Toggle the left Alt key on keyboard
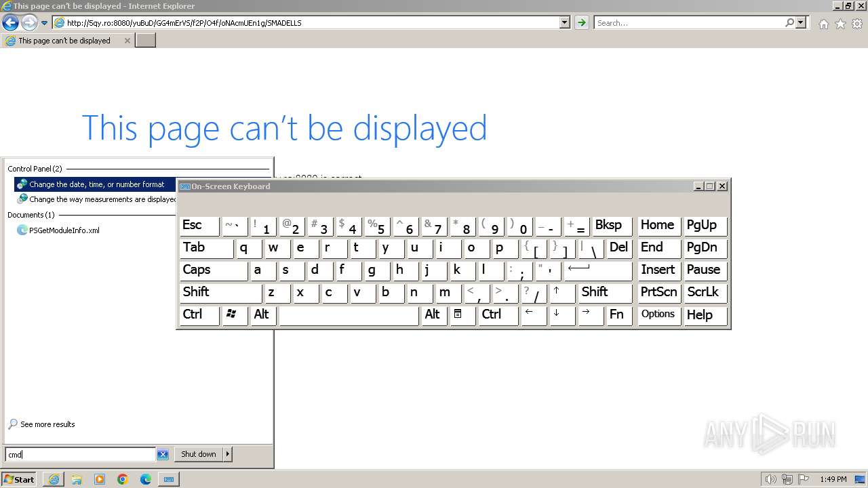This screenshot has width=868, height=488. (x=263, y=315)
